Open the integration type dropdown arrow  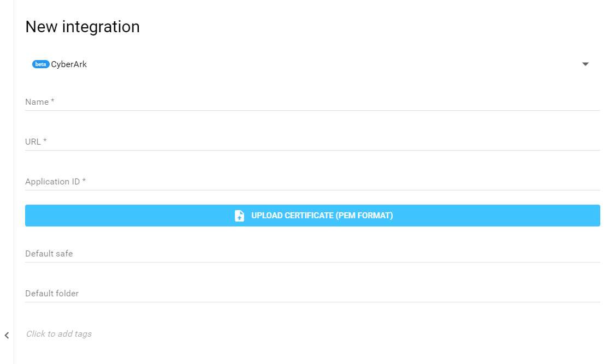coord(586,64)
